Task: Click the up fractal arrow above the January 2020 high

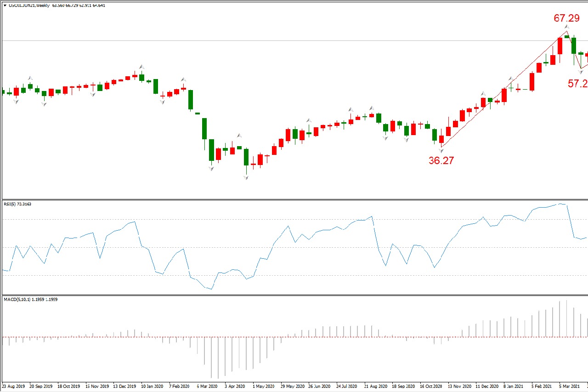Action: click(x=141, y=67)
